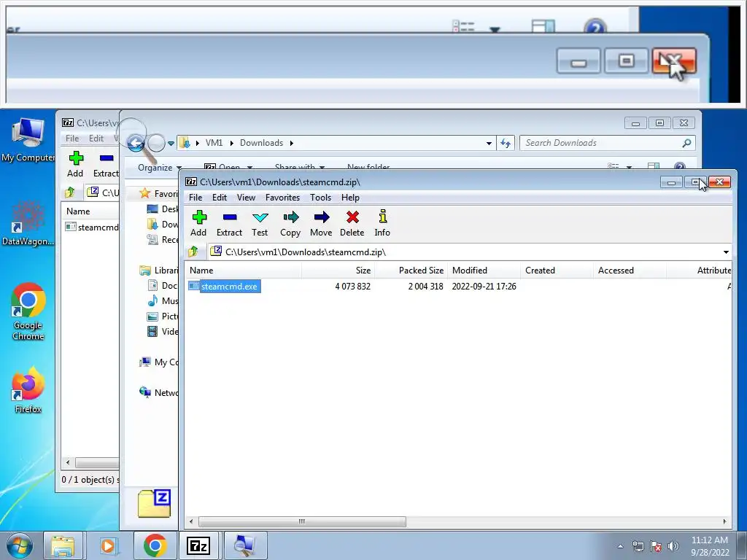Expand the Explorer address bar history dropdown

coord(489,143)
